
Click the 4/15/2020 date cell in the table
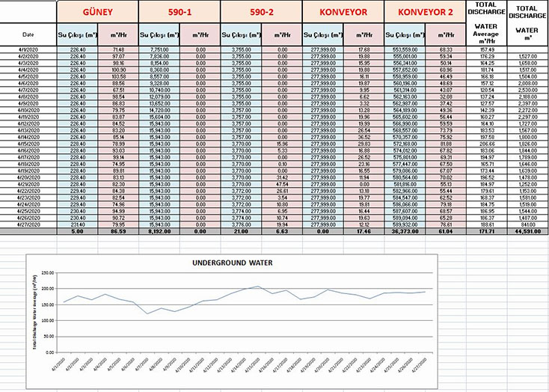click(x=28, y=144)
